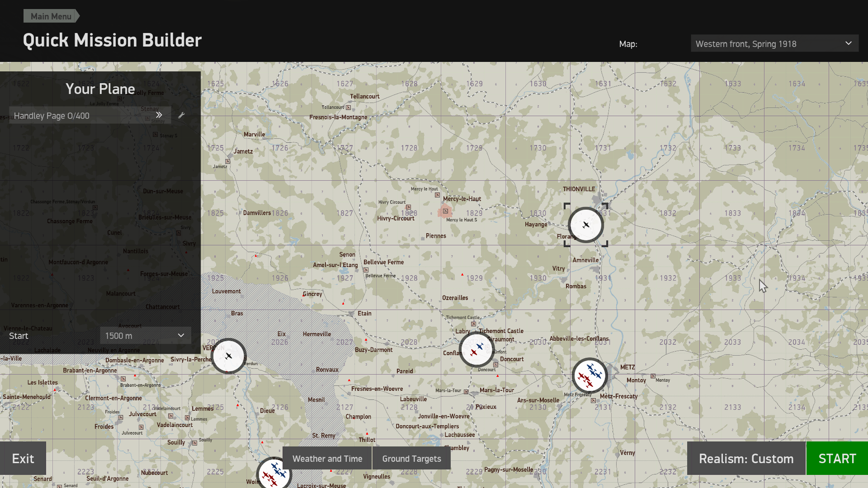
Task: Select the mission marker near Thionville
Action: [586, 225]
